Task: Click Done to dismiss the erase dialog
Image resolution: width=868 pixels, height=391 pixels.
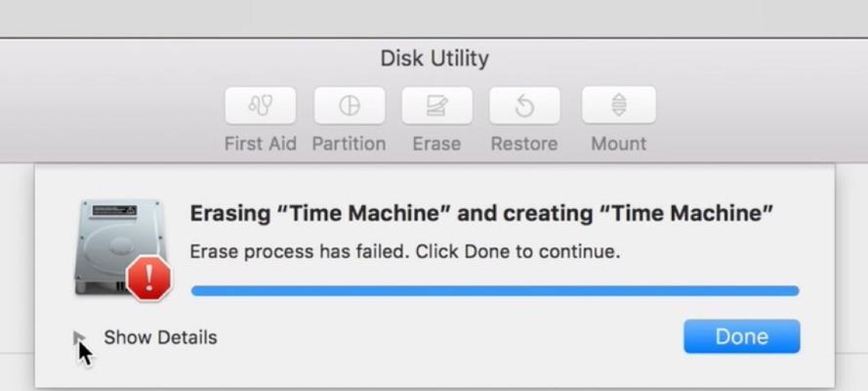Action: click(x=742, y=336)
